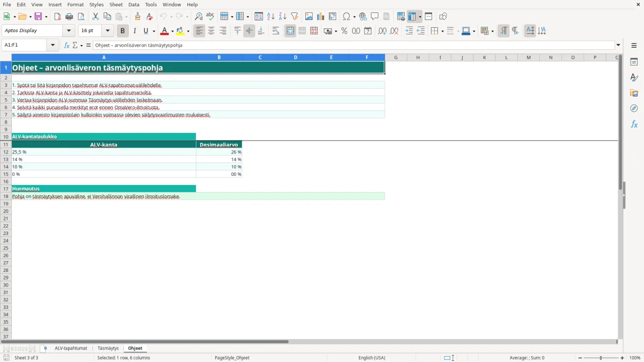Click the Insert Chart icon
This screenshot has height=362, width=644.
(x=320, y=17)
